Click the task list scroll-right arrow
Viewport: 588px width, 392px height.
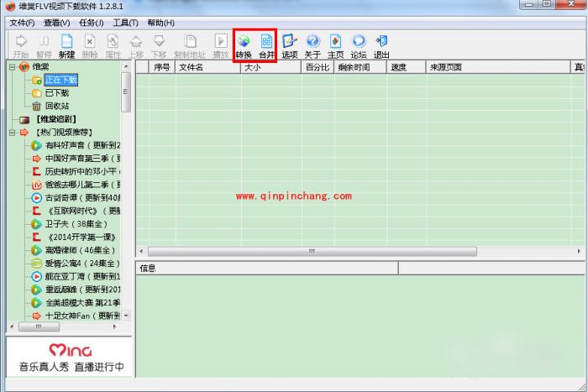(x=579, y=251)
